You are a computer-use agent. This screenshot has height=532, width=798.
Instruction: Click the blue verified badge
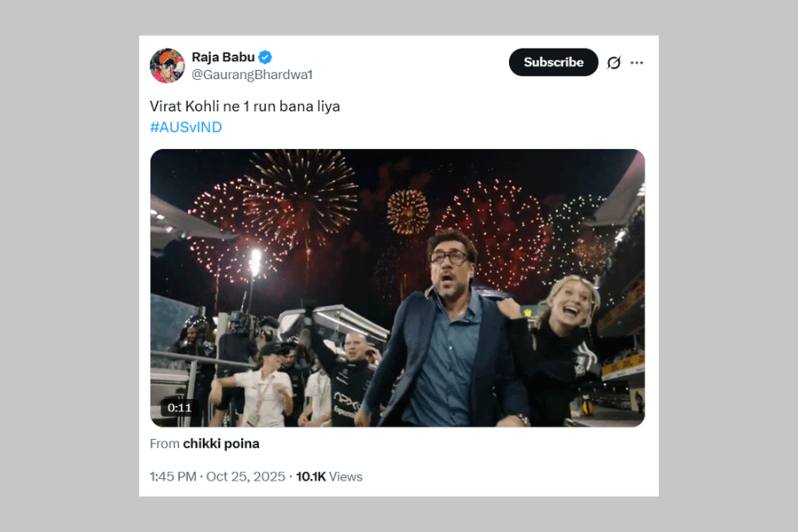pos(265,58)
